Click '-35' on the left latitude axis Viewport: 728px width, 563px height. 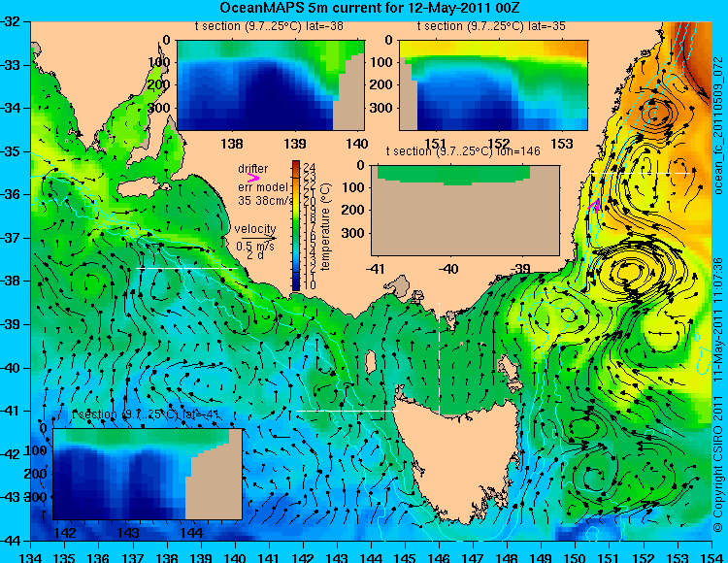(x=10, y=151)
